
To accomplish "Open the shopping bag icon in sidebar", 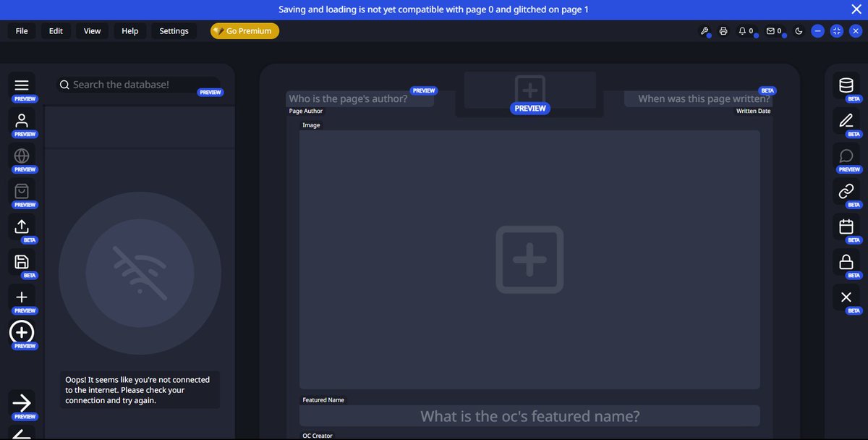I will pyautogui.click(x=22, y=191).
